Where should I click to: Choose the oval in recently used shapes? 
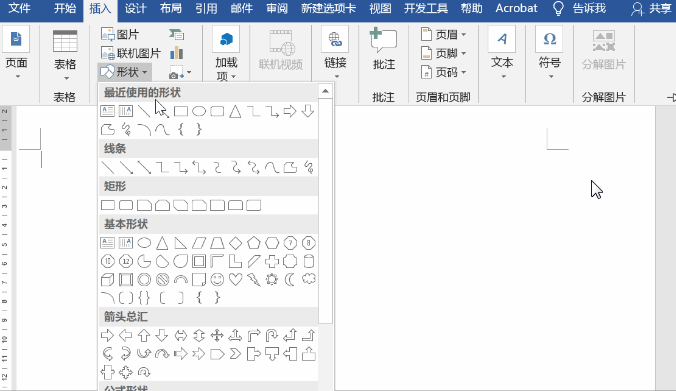(199, 111)
